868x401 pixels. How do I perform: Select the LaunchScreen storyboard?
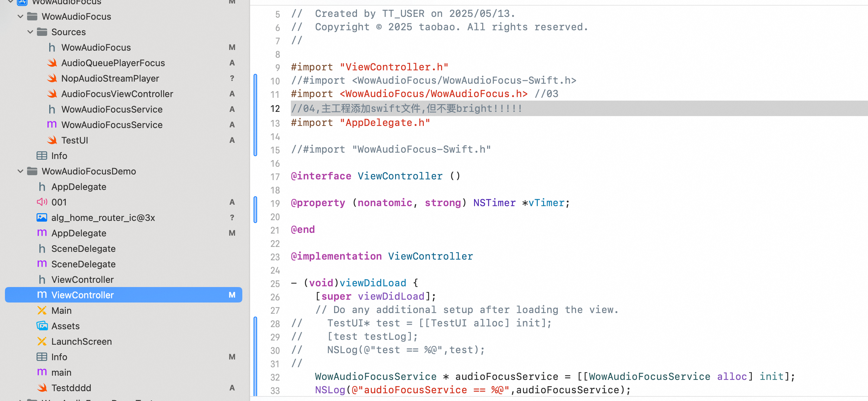tap(82, 342)
